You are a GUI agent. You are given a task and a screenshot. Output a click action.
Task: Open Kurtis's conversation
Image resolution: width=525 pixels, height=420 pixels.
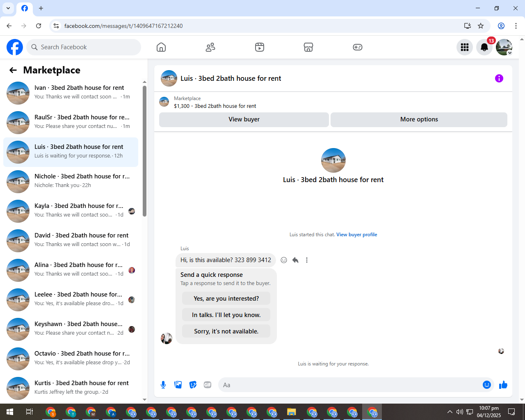71,388
